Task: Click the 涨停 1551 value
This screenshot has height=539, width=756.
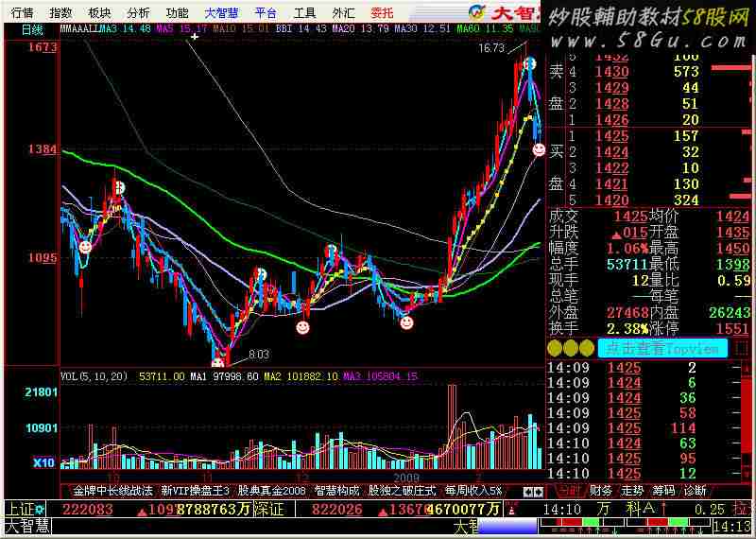Action: coord(733,329)
